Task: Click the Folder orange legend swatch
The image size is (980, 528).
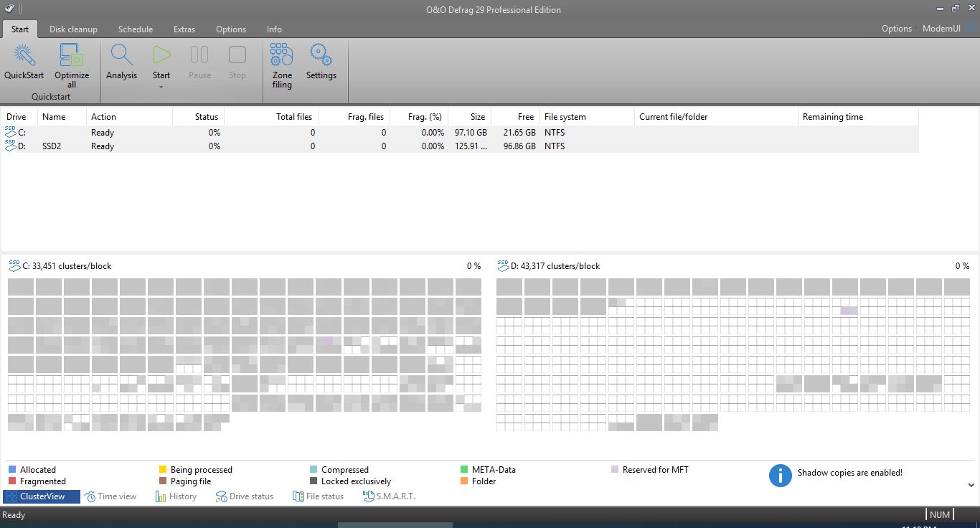Action: [x=465, y=481]
